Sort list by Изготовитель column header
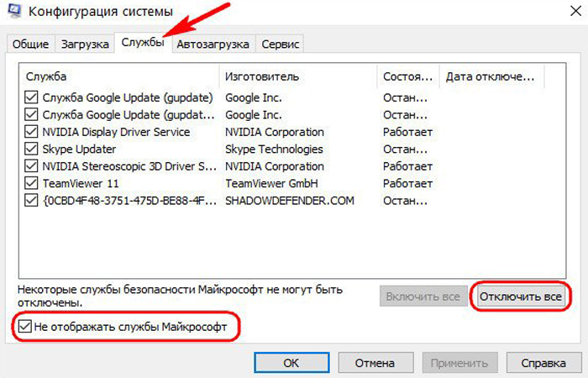The width and height of the screenshot is (588, 378). (x=297, y=76)
